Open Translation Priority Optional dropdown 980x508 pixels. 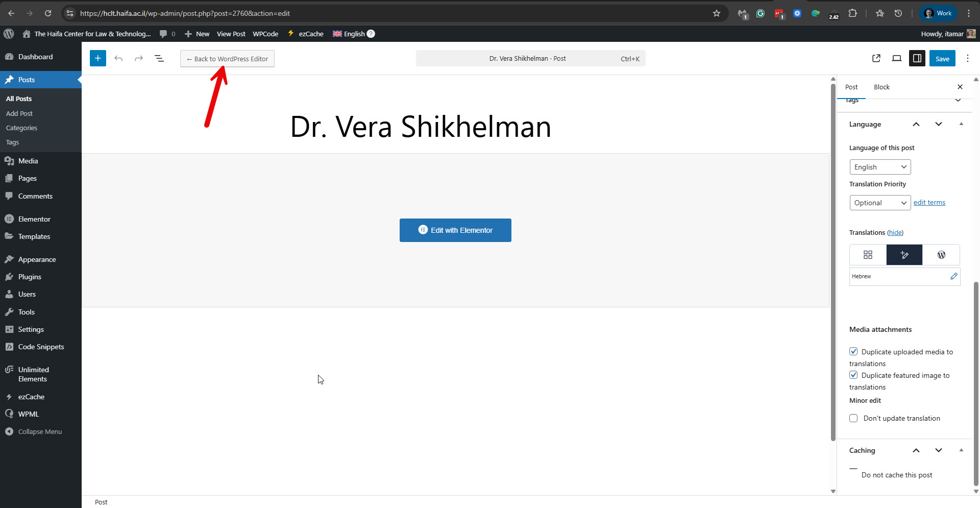tap(880, 203)
